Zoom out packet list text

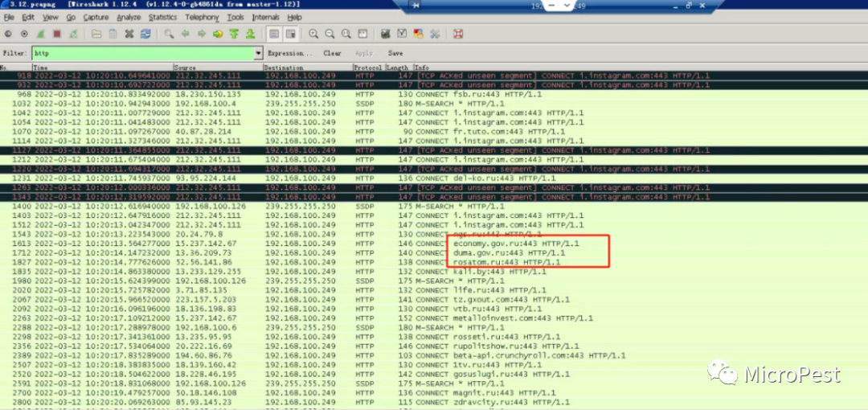tap(330, 35)
